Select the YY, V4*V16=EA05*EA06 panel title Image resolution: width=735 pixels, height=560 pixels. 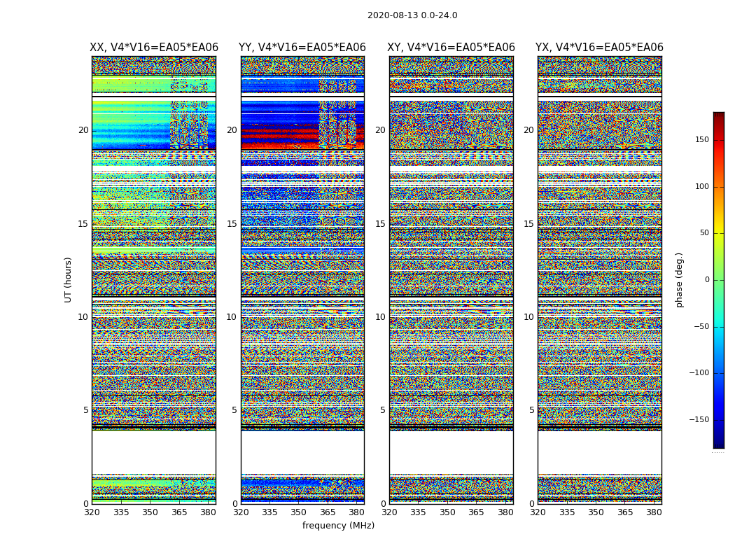tap(302, 48)
